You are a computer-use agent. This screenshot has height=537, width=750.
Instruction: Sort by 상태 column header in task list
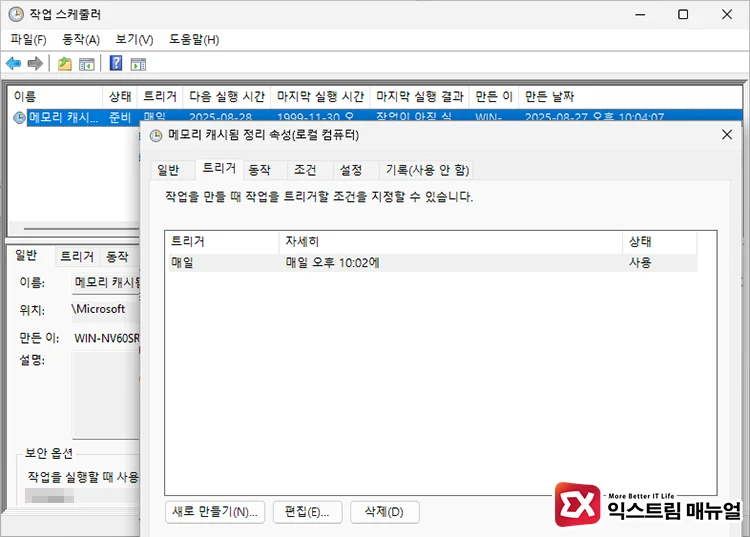pyautogui.click(x=120, y=97)
